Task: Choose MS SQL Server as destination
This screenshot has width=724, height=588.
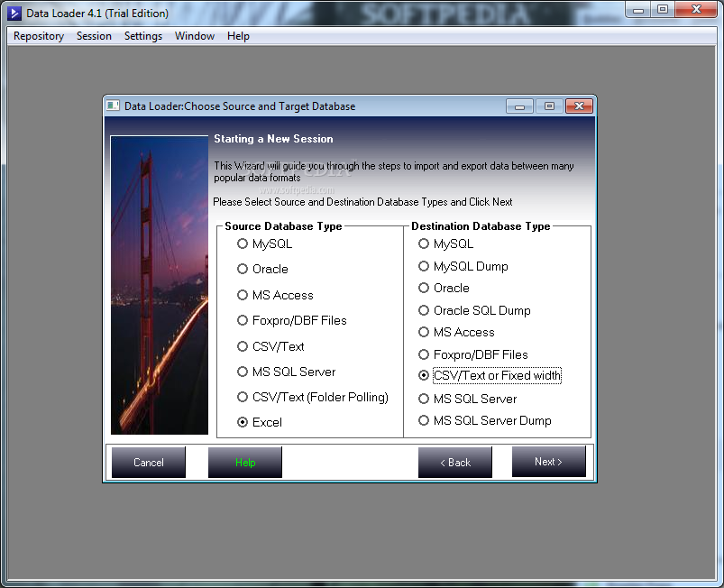Action: (x=467, y=399)
